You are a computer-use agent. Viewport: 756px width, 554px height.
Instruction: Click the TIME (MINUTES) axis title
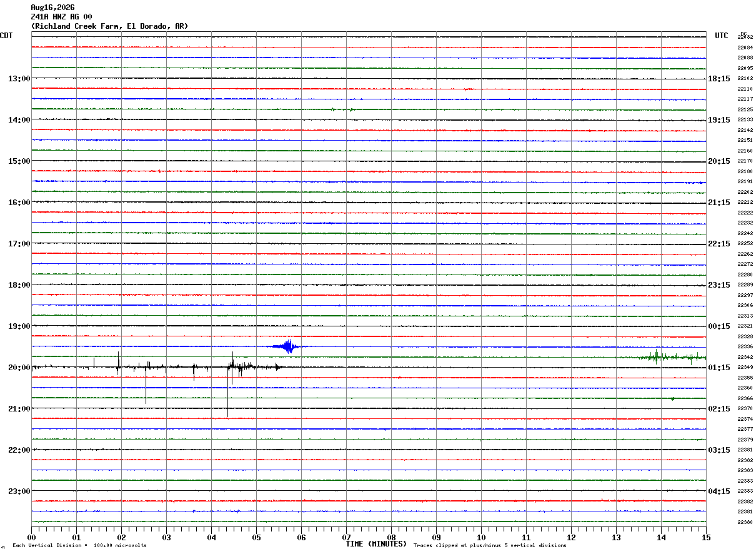[x=376, y=544]
